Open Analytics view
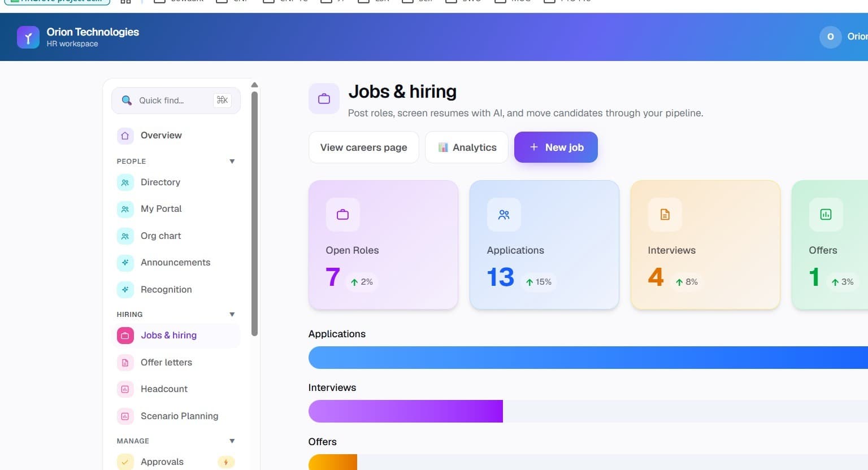This screenshot has width=868, height=470. (x=467, y=147)
